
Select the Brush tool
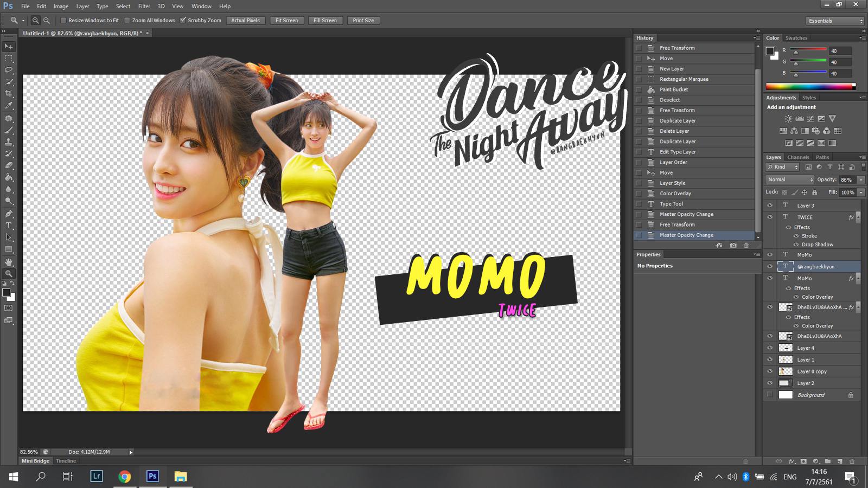[9, 130]
